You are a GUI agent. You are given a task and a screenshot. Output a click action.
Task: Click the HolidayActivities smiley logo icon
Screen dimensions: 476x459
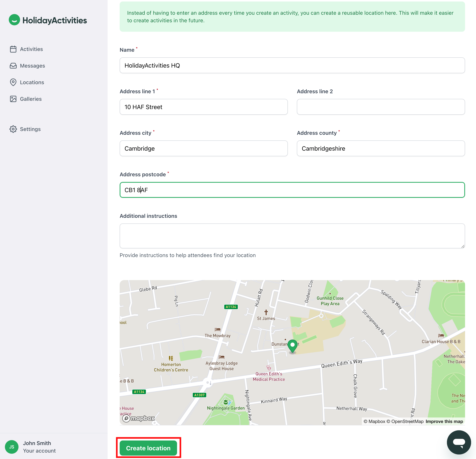coord(14,20)
